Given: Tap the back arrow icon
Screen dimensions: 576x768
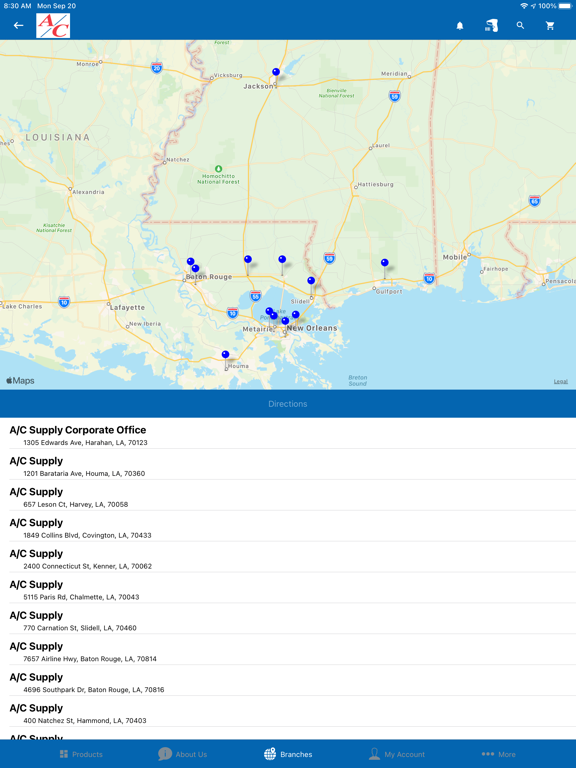Looking at the screenshot, I should 19,25.
